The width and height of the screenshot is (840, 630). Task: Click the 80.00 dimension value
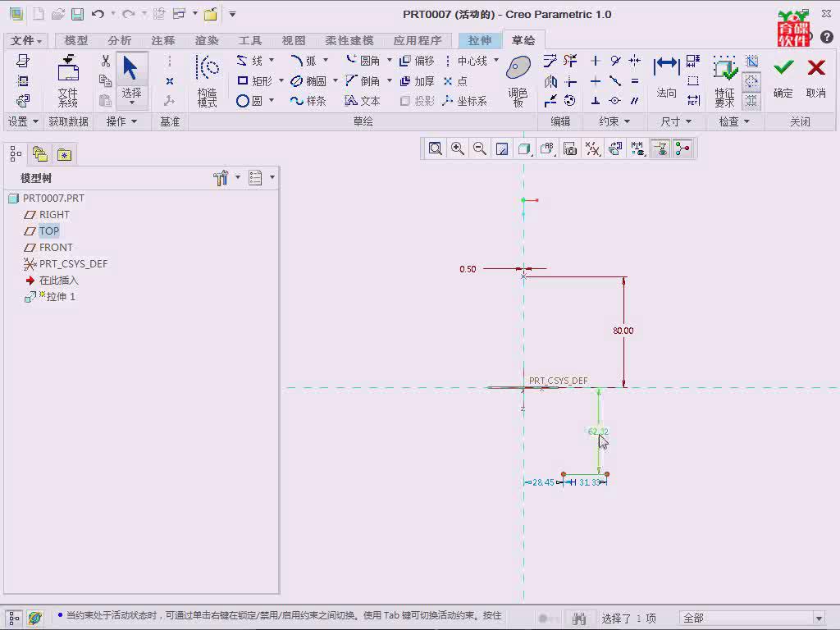click(623, 331)
